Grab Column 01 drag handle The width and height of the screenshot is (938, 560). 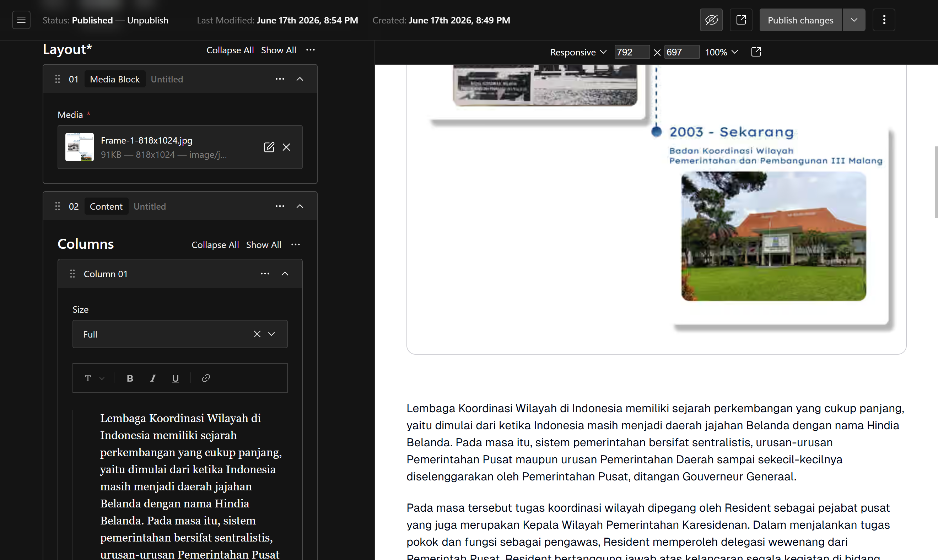[72, 274]
